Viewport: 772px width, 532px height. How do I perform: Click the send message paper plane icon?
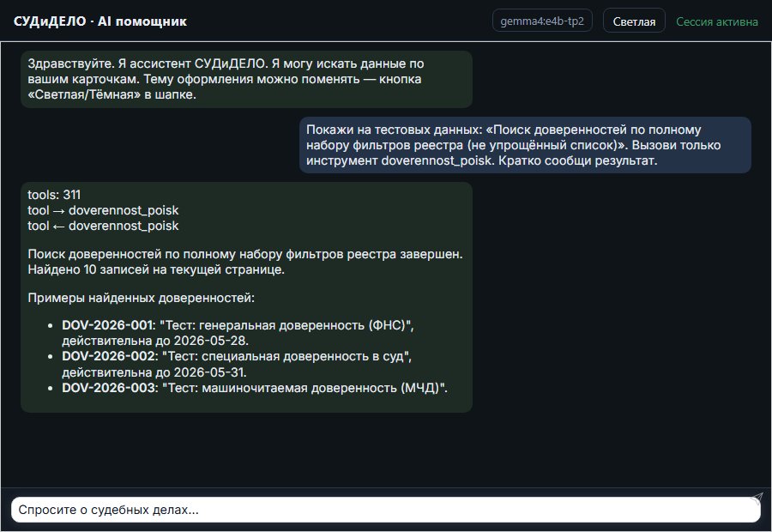757,498
